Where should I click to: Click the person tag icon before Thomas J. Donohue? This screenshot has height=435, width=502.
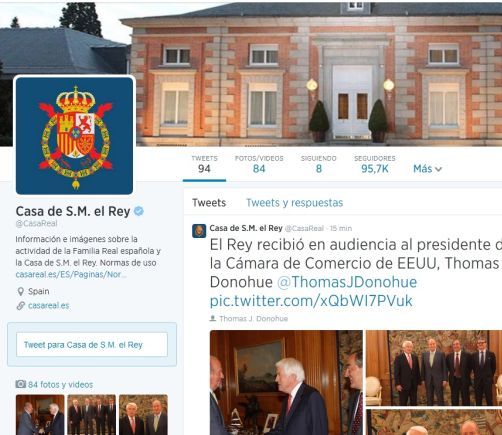tap(213, 318)
